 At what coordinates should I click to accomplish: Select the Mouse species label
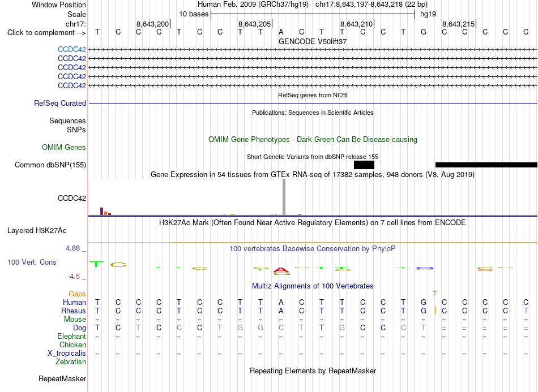75,320
